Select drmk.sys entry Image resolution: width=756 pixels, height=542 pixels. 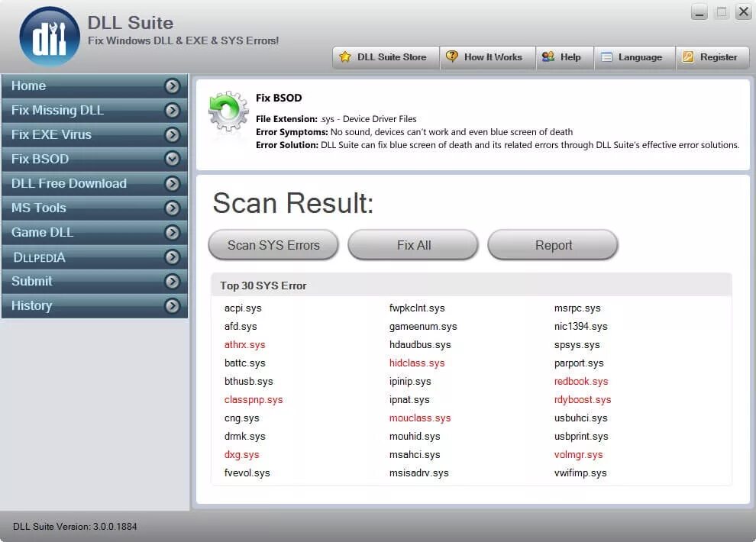tap(245, 437)
